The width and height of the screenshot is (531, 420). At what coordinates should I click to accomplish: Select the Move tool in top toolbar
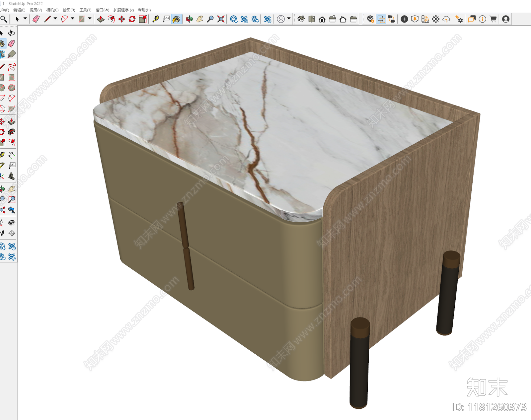click(122, 19)
